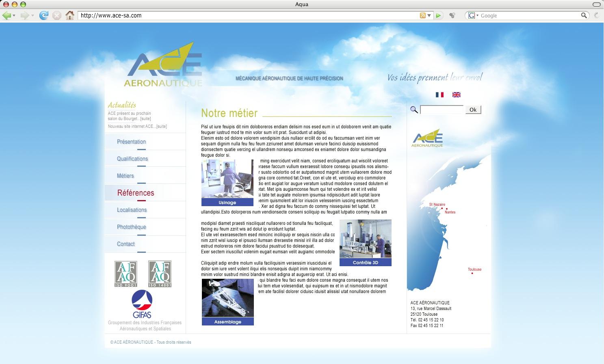Switch site language with the British flag
Screen dimensions: 604x364
point(457,95)
